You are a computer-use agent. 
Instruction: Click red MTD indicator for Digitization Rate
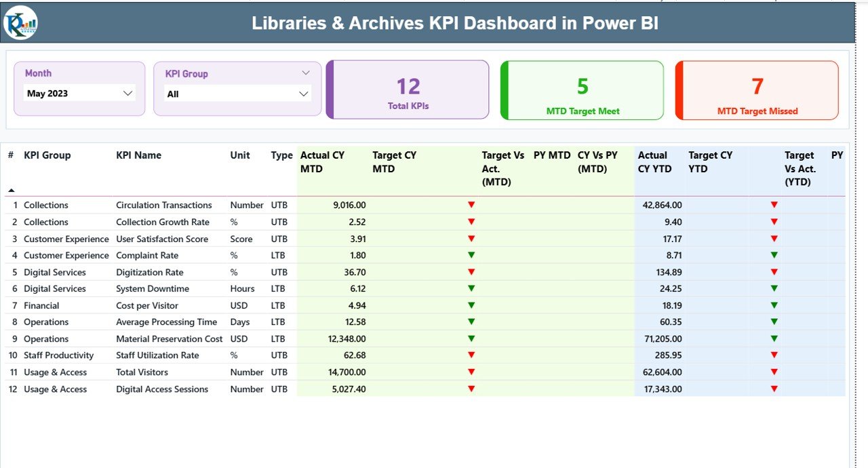471,272
